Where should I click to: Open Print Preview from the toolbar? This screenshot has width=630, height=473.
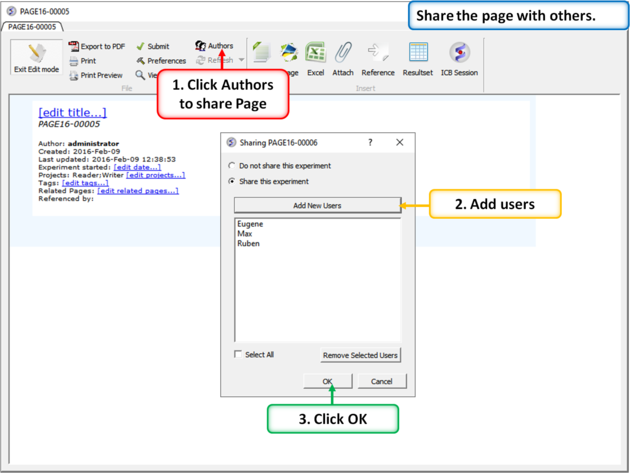(74, 75)
